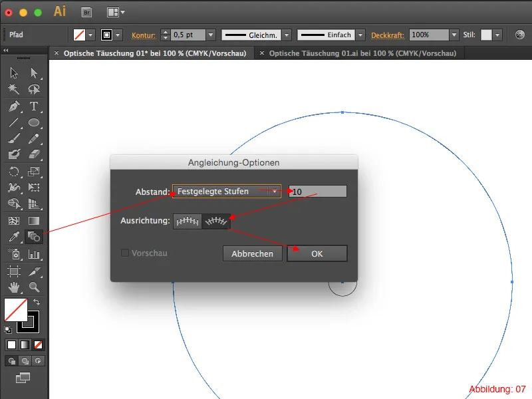Viewport: 532px width, 399px height.
Task: Close the Optische Täuschung 01.ai tab
Action: coord(261,53)
